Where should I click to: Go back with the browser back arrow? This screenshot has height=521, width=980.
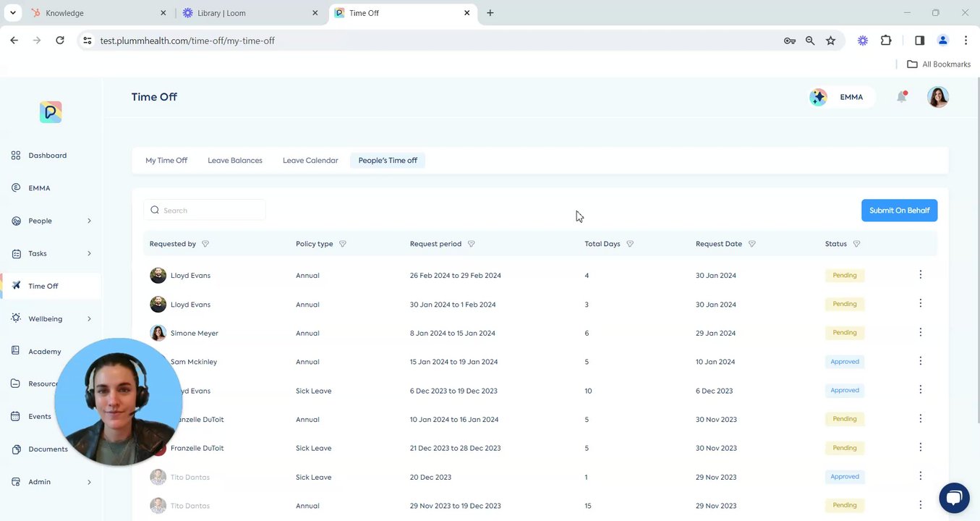coord(14,41)
